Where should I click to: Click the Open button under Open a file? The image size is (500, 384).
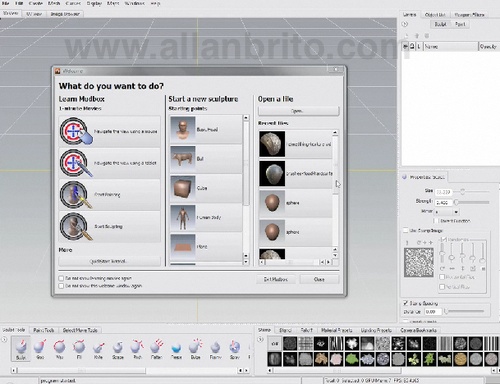[298, 111]
